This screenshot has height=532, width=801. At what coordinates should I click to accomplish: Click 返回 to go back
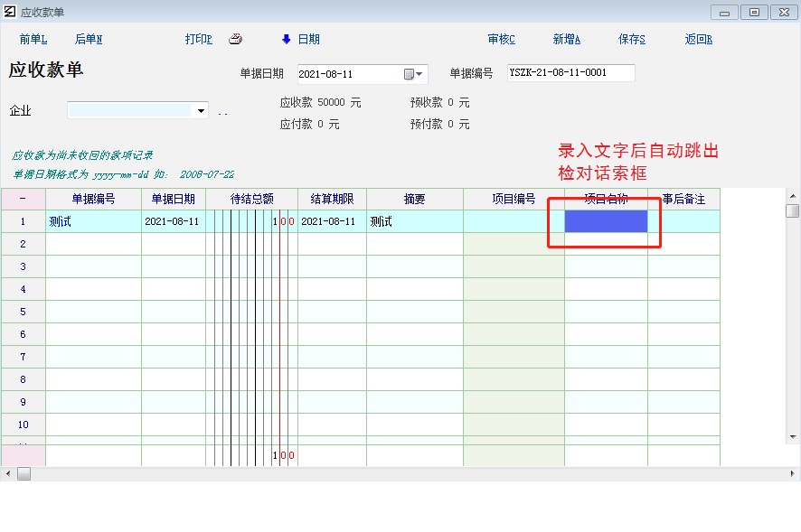(699, 39)
